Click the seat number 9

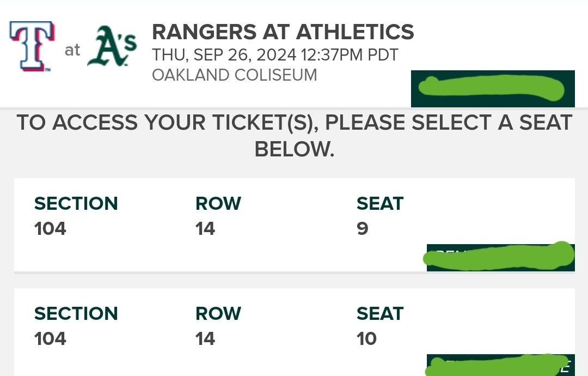[363, 228]
